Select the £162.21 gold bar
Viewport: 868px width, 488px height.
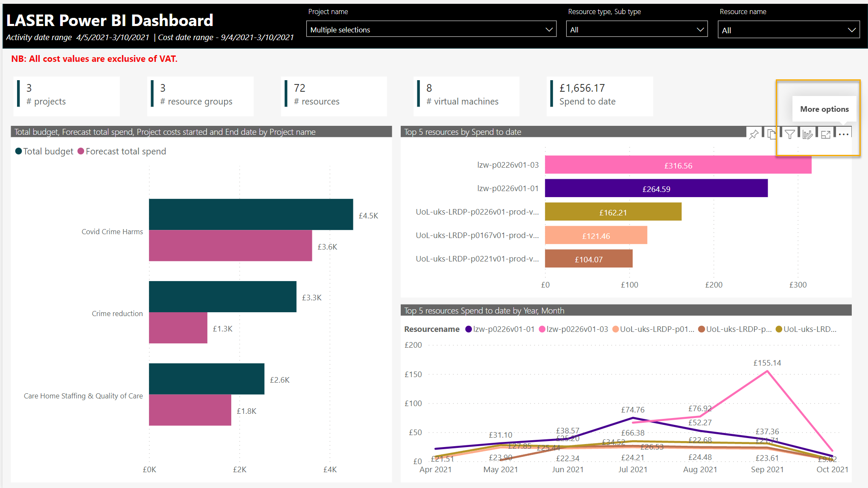coord(613,212)
